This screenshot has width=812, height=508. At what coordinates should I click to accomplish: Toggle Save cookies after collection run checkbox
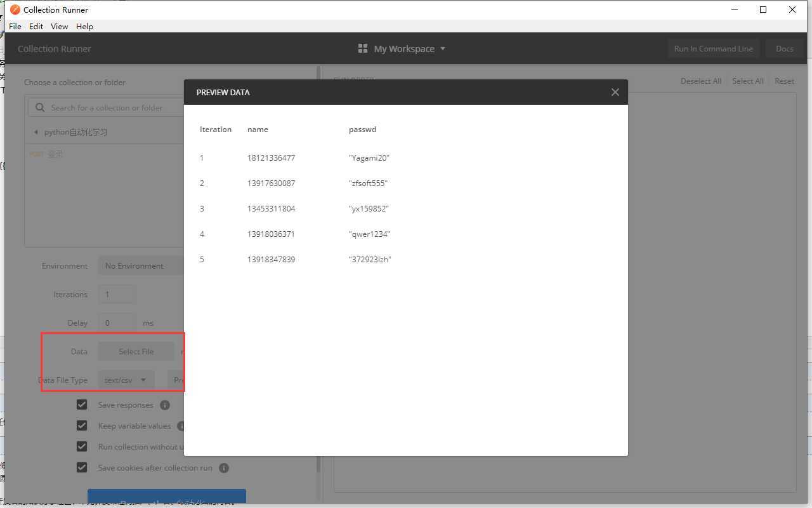(82, 467)
